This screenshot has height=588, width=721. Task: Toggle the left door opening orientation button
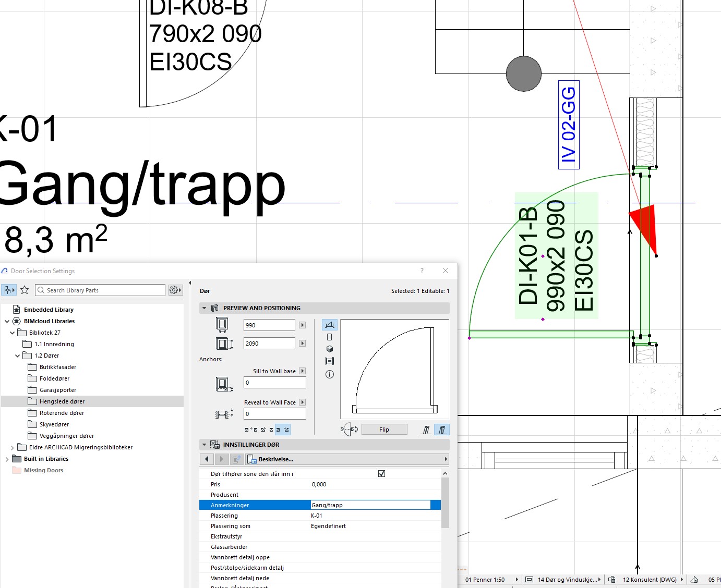426,430
